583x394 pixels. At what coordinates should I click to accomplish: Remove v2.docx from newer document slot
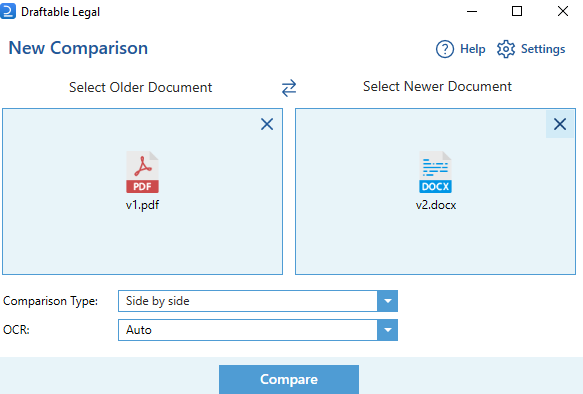click(560, 124)
